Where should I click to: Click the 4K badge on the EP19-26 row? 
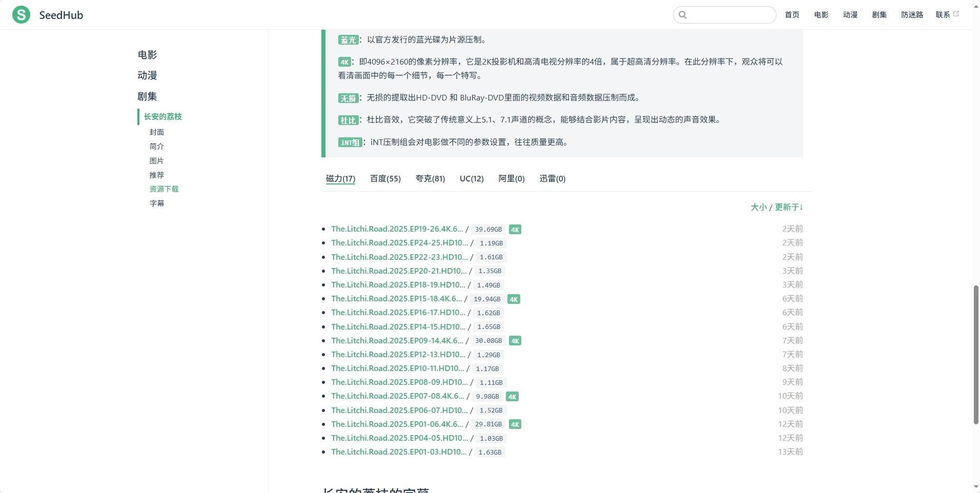(515, 229)
